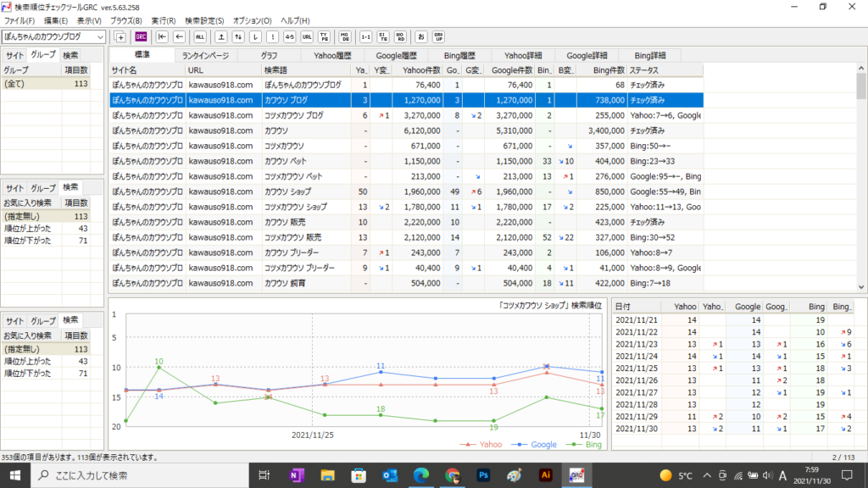Sort by the Bing件数 column header
The height and width of the screenshot is (488, 868).
click(602, 70)
